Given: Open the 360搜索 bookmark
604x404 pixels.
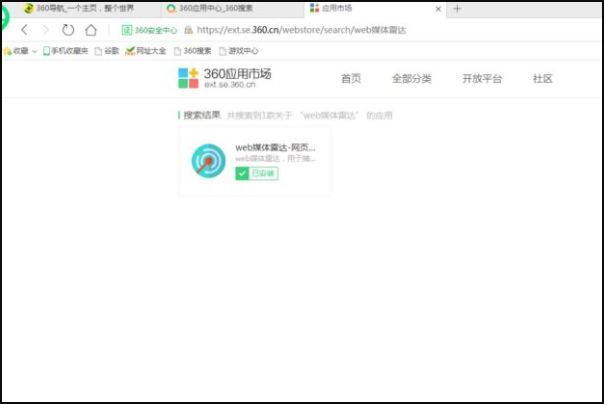Looking at the screenshot, I should coord(193,51).
